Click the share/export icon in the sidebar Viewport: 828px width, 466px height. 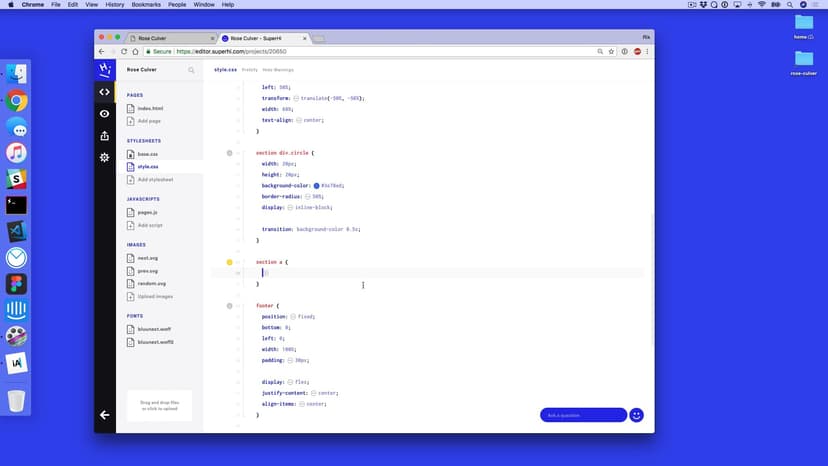105,136
